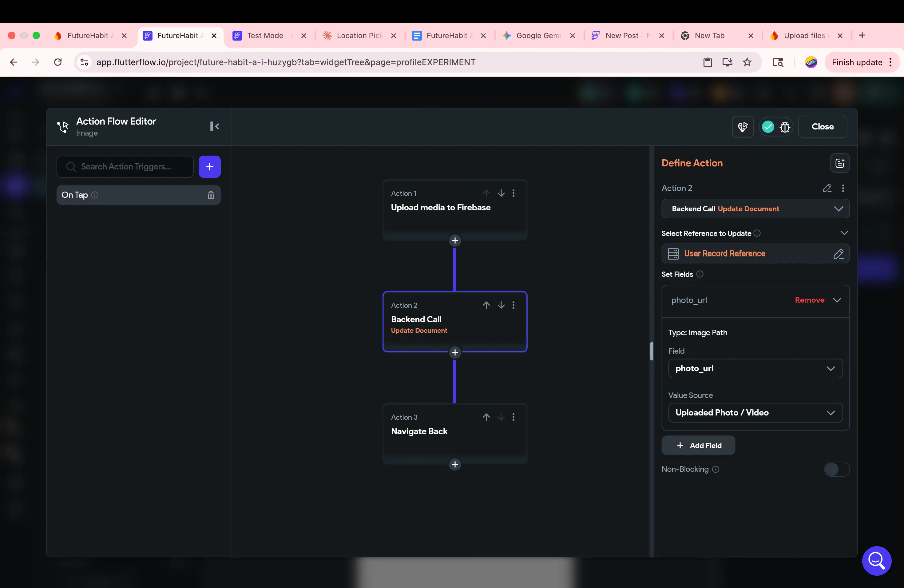904x588 pixels.
Task: Open Backend Call Update Document dropdown
Action: [755, 209]
